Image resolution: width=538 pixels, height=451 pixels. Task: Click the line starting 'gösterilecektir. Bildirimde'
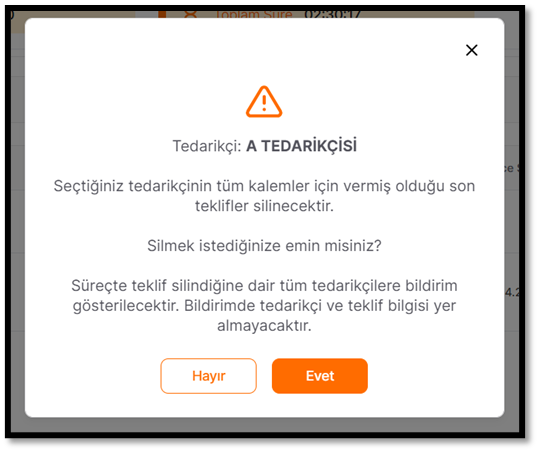pos(264,306)
